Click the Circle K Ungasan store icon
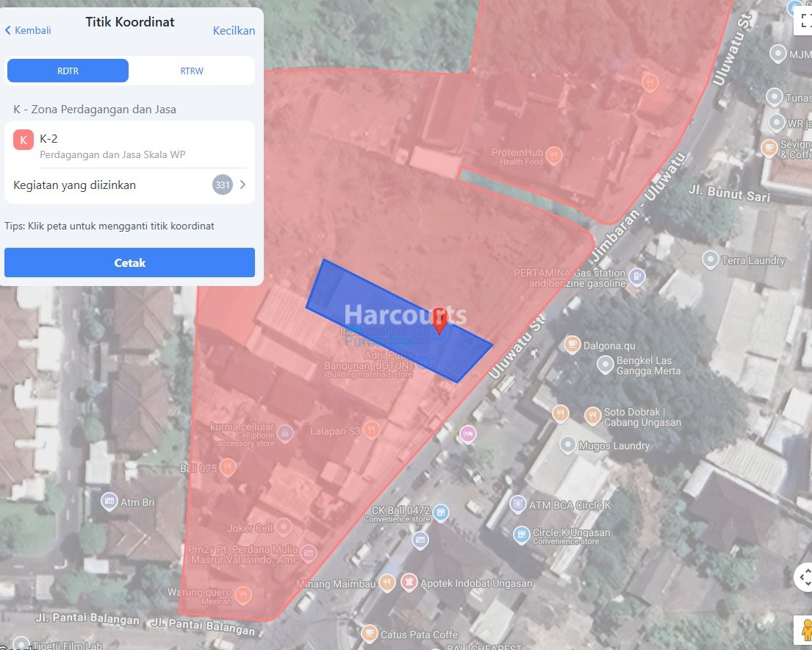812x650 pixels. [x=521, y=535]
